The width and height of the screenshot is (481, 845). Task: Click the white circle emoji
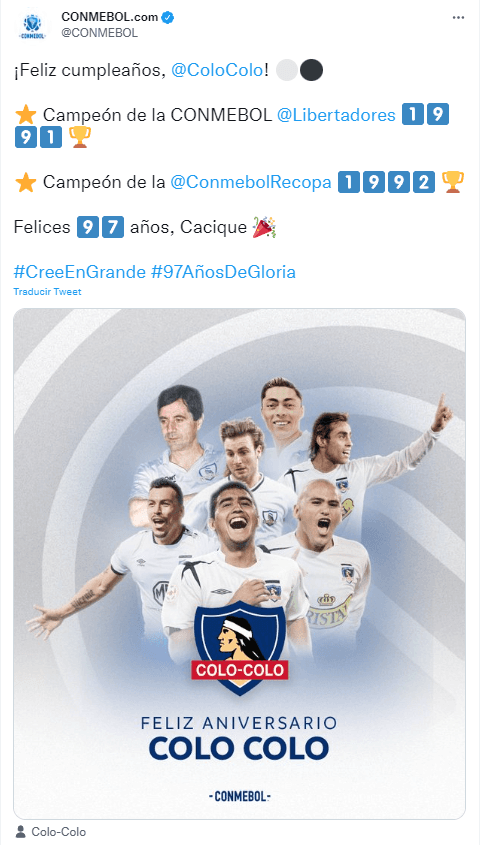[287, 71]
